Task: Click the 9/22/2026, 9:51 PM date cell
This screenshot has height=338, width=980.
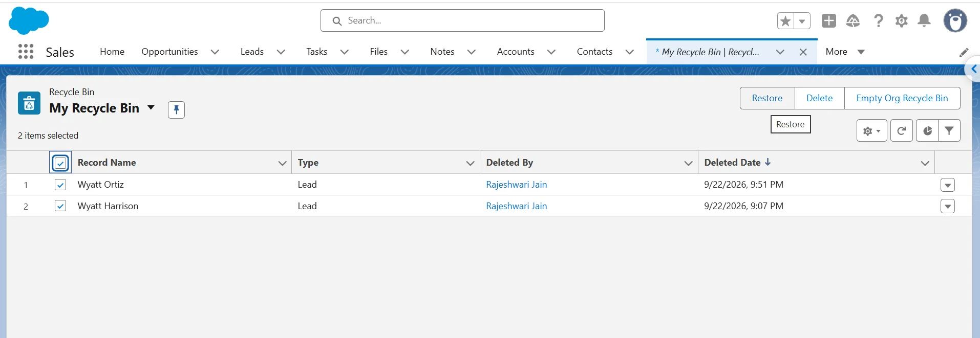Action: pyautogui.click(x=743, y=185)
